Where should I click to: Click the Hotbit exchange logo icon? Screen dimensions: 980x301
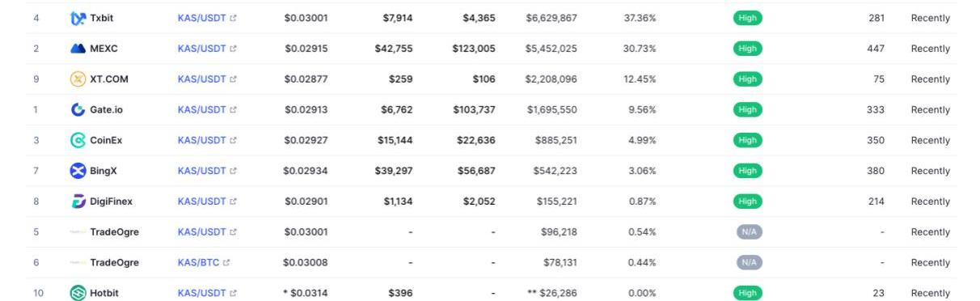pyautogui.click(x=78, y=293)
